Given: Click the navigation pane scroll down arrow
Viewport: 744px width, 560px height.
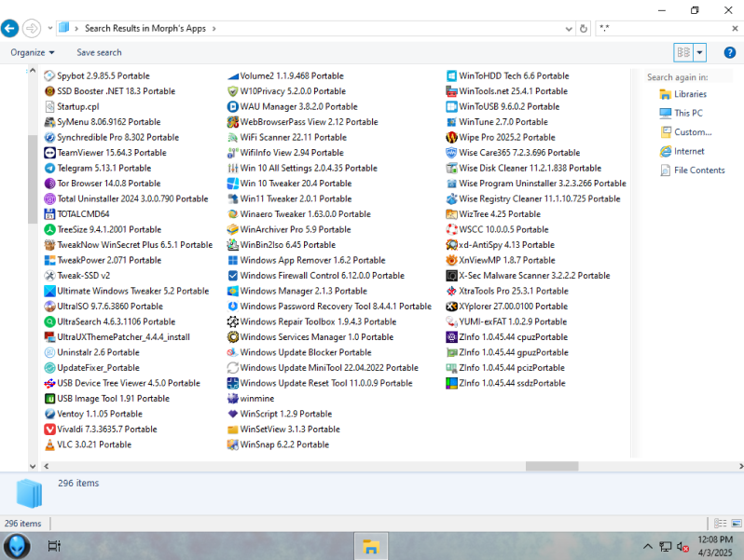Looking at the screenshot, I should 33,466.
